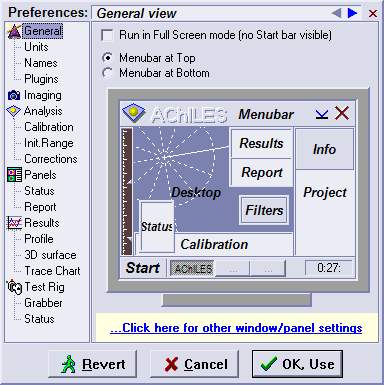Click the grey previous-page arrow
This screenshot has height=385, width=384.
click(x=336, y=13)
